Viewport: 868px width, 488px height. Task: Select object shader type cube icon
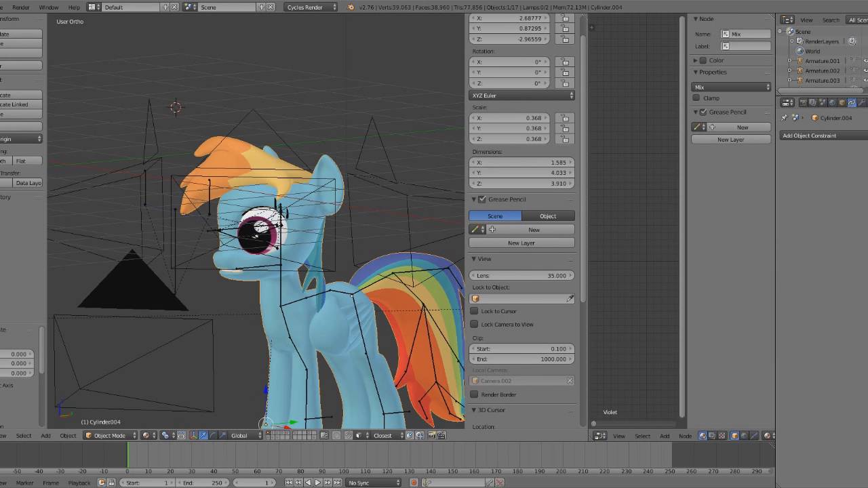(734, 436)
